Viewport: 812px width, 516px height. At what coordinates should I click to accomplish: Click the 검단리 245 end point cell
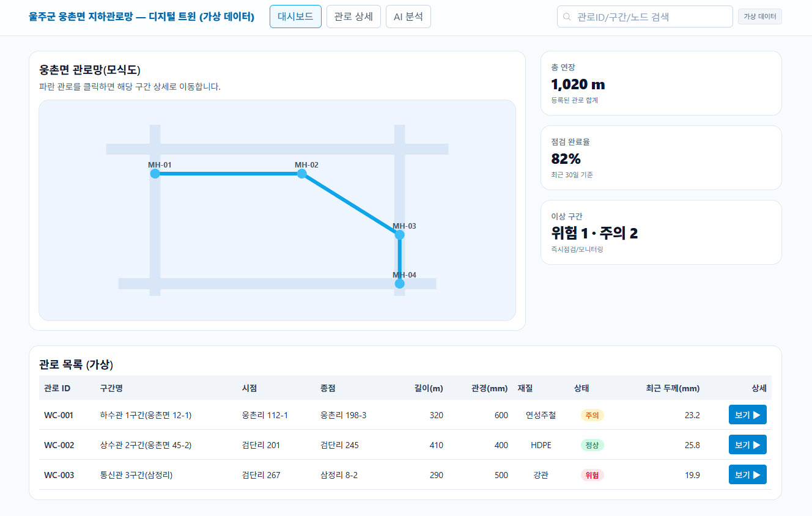coord(339,445)
